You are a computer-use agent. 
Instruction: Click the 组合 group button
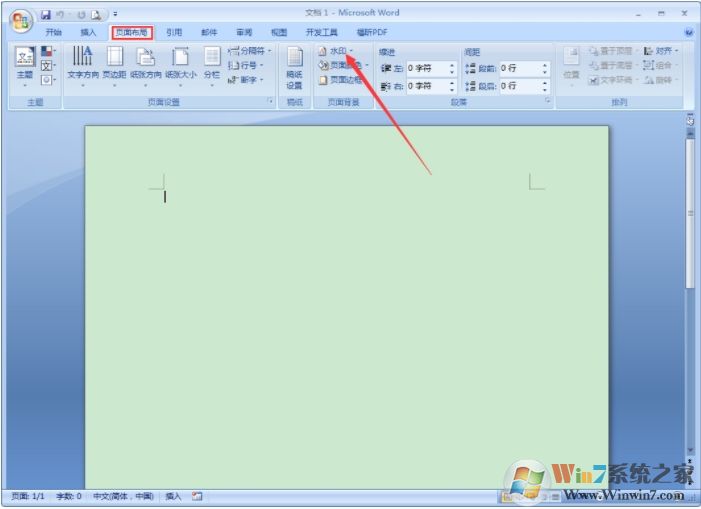click(x=661, y=65)
